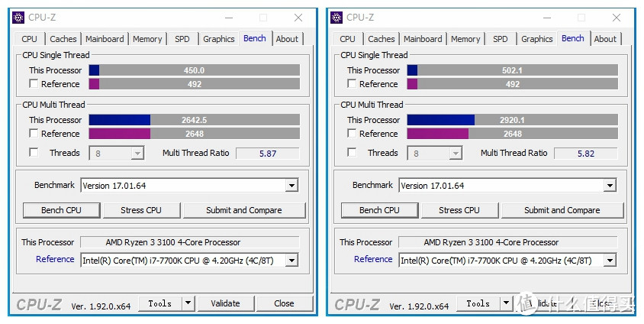This screenshot has height=324, width=644.
Task: Open Tools dropdown arrow in left window
Action: click(188, 303)
